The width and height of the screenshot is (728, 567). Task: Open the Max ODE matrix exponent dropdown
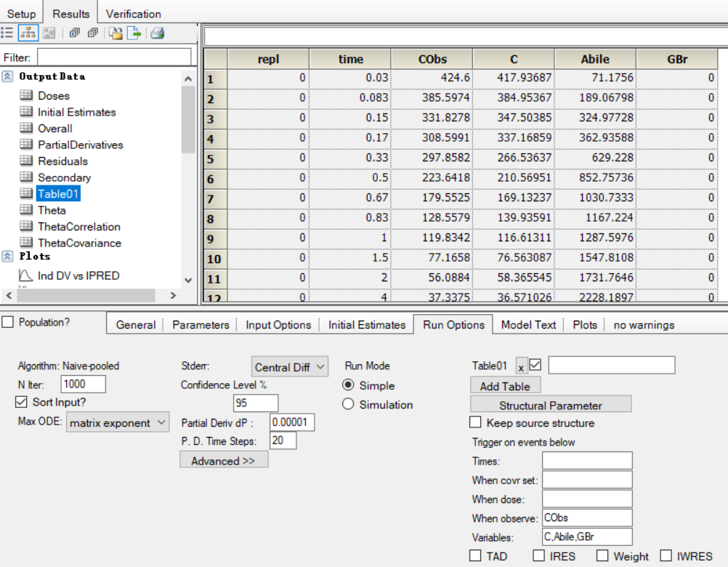pos(118,422)
